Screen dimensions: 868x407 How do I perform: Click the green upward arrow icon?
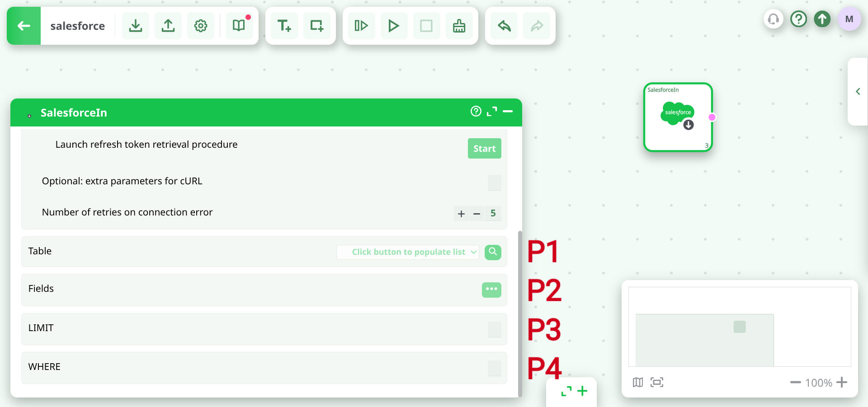[822, 19]
